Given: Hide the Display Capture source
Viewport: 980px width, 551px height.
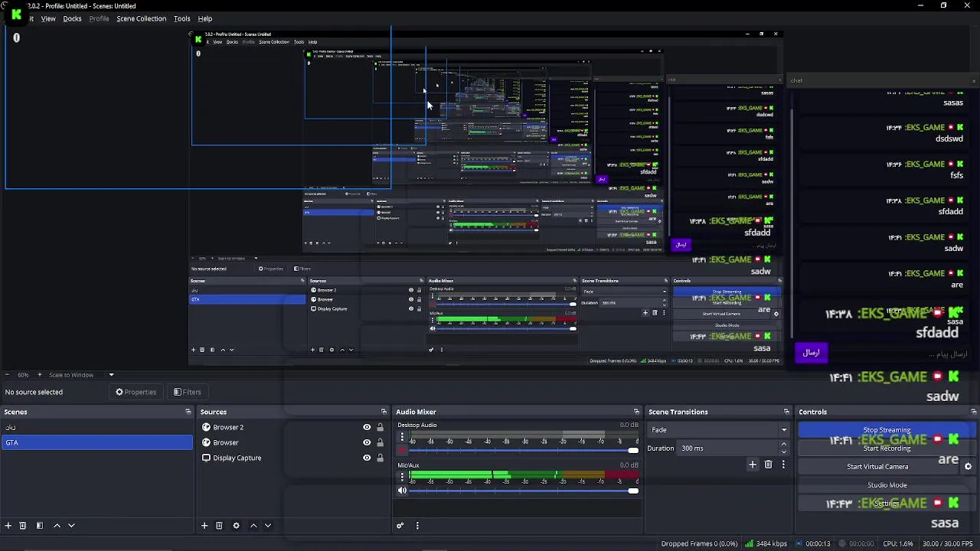Looking at the screenshot, I should (367, 458).
